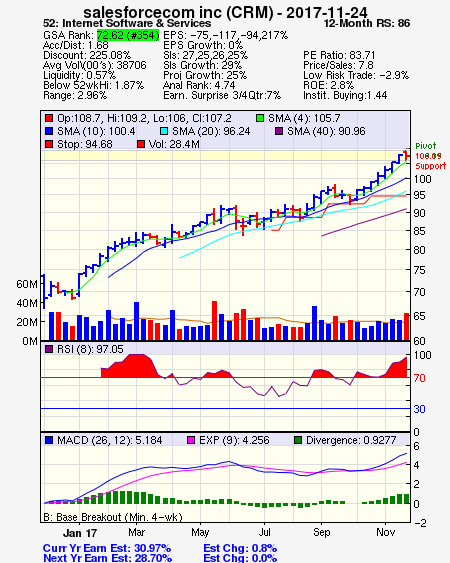Click the SMA (20): 96.24 legend text
The height and width of the screenshot is (563, 450).
point(211,131)
